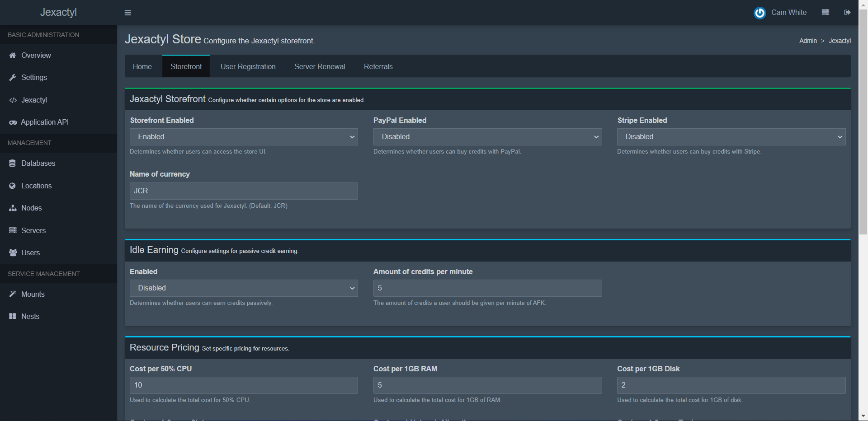This screenshot has width=868, height=421.
Task: Click the Application API gamepad icon
Action: pos(13,122)
